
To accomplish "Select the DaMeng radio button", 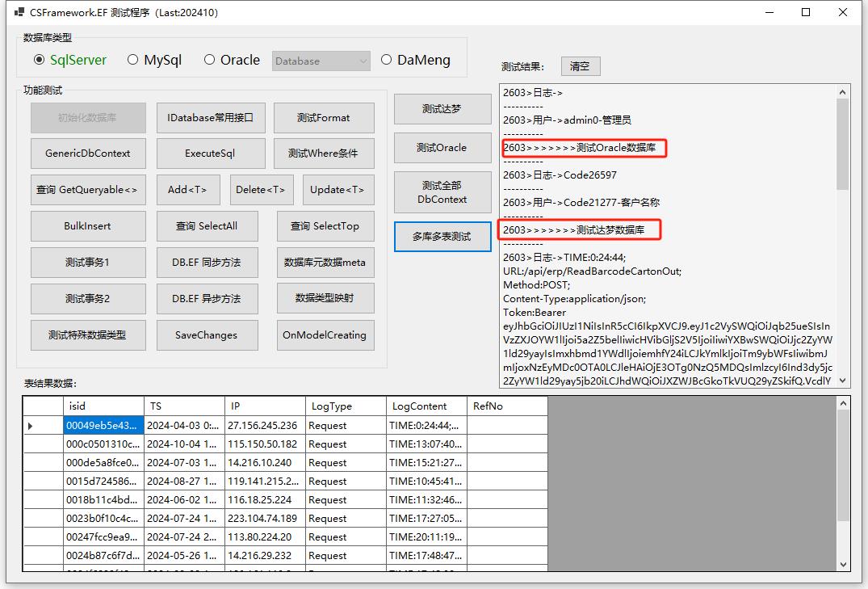I will click(386, 60).
